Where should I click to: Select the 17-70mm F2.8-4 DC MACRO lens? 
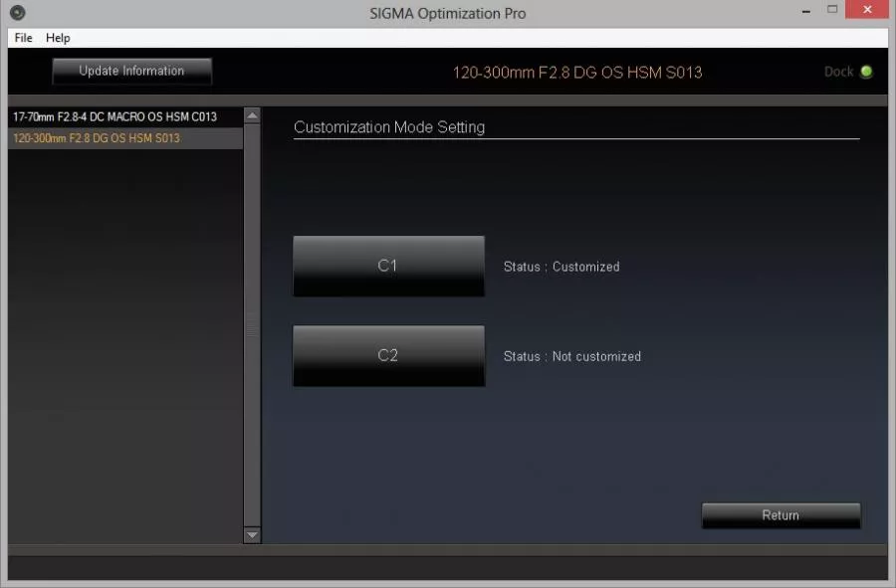click(x=114, y=116)
